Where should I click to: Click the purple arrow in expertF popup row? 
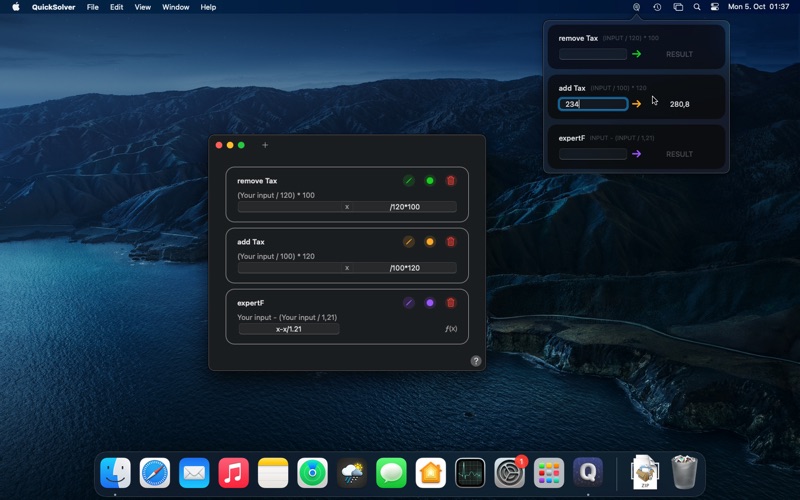click(x=637, y=154)
